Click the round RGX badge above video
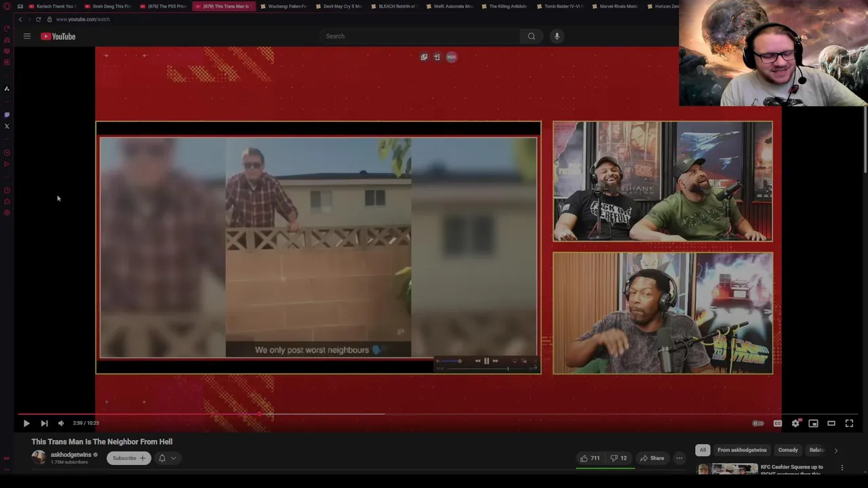This screenshot has height=488, width=868. pos(451,57)
